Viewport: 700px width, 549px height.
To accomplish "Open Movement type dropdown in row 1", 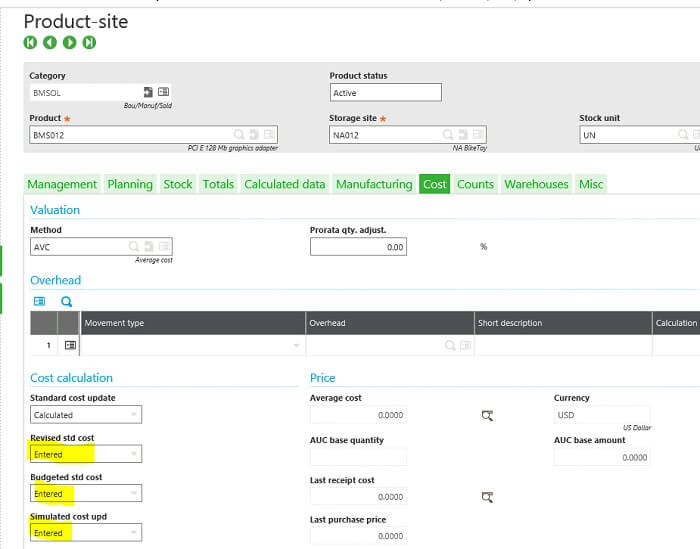I will (296, 345).
